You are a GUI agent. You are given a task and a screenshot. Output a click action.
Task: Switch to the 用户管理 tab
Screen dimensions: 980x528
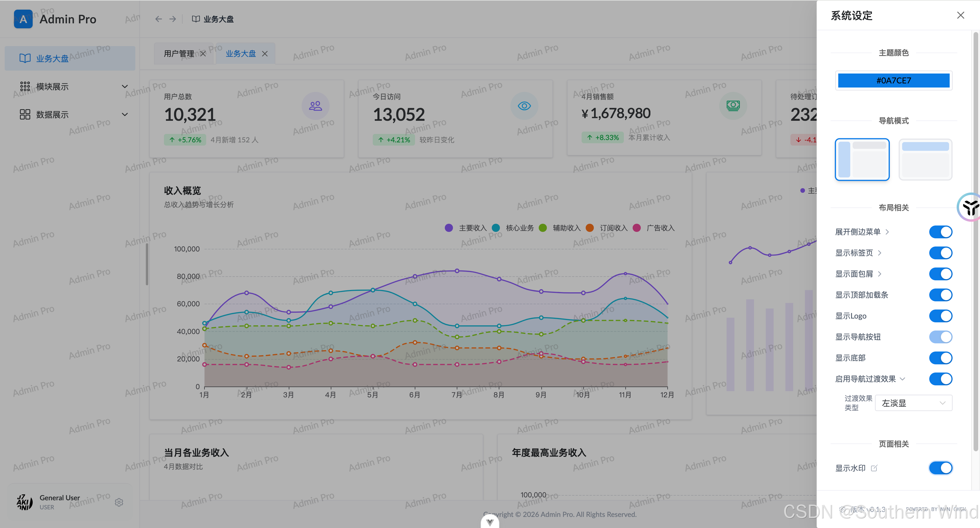pos(179,54)
